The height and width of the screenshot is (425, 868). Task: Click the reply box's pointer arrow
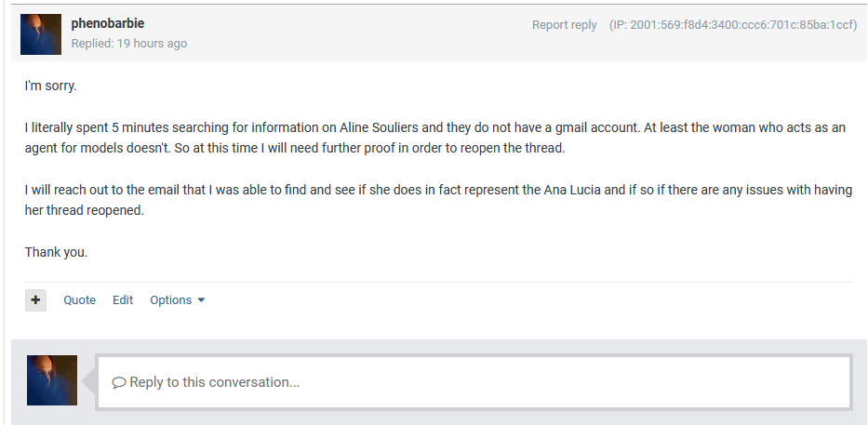pos(90,381)
